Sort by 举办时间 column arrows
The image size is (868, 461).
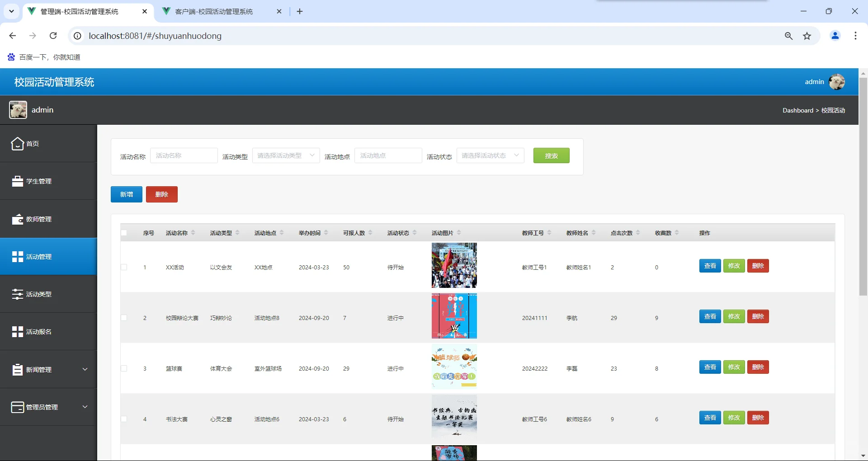pyautogui.click(x=326, y=233)
